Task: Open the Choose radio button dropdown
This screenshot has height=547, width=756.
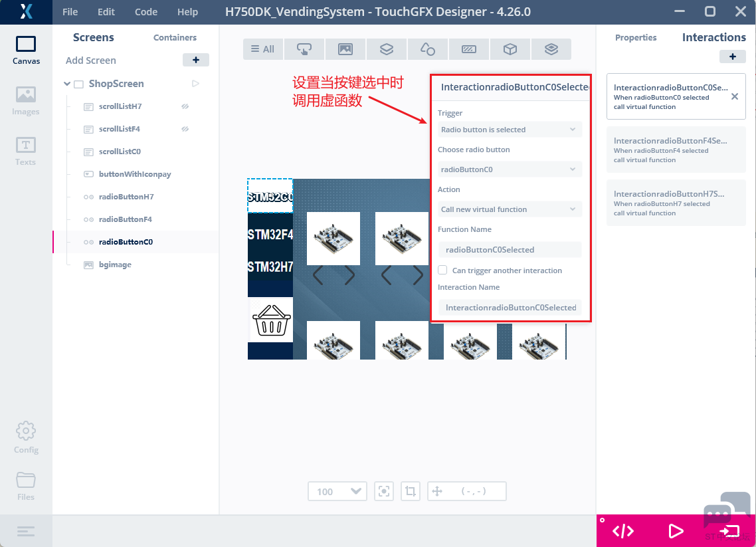Action: click(510, 169)
